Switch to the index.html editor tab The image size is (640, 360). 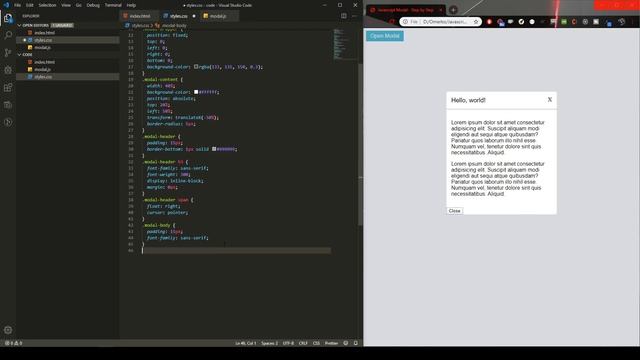138,16
